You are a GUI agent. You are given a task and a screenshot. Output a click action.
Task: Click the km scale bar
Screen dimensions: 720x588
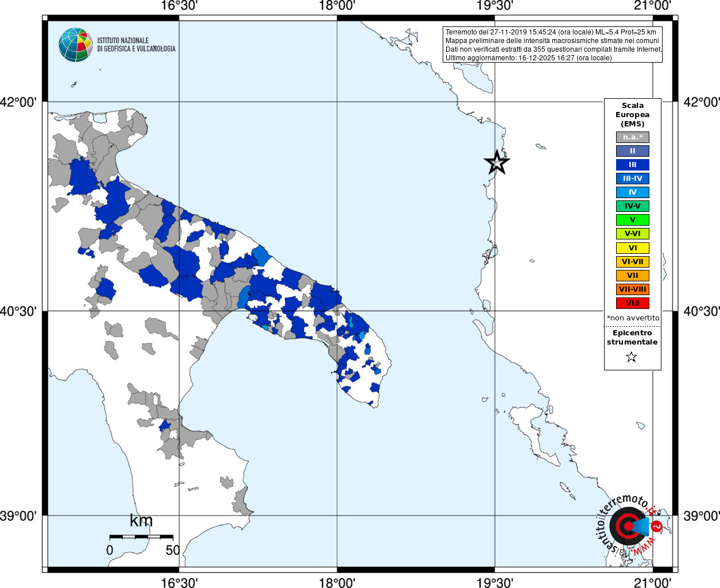pyautogui.click(x=141, y=537)
